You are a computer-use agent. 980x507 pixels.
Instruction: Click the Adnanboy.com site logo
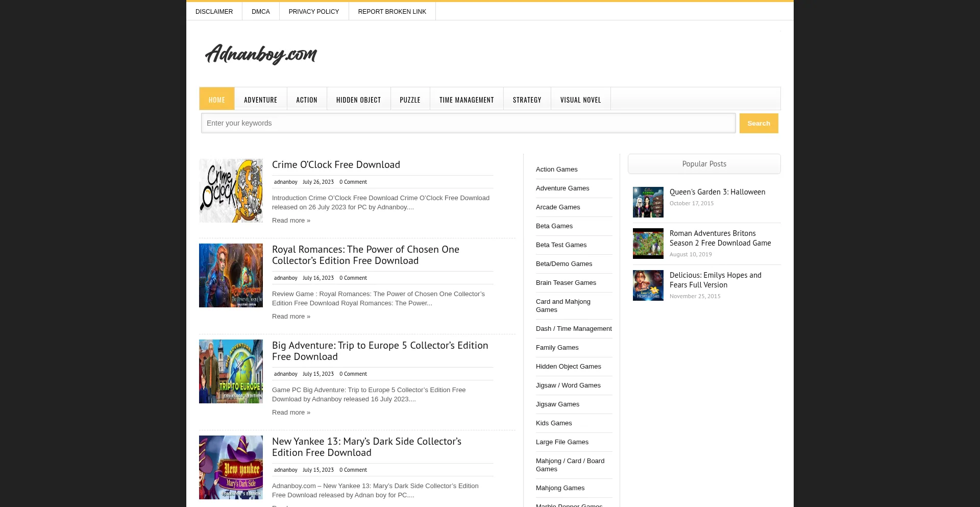[x=261, y=54]
